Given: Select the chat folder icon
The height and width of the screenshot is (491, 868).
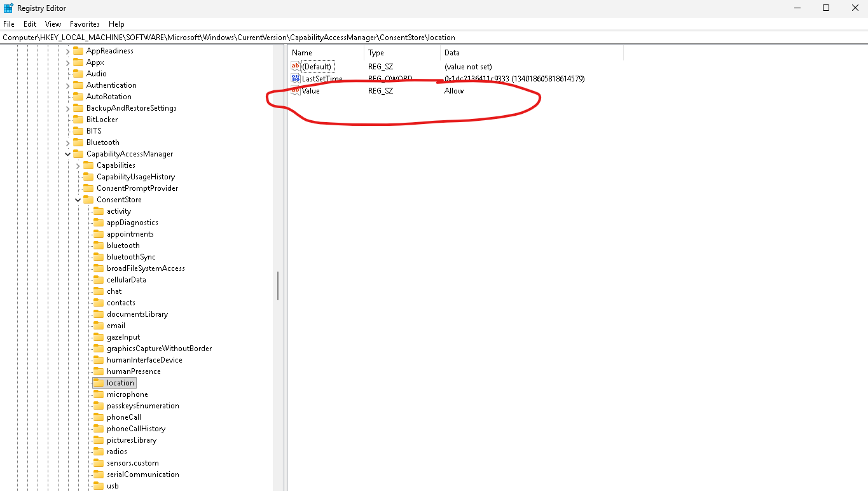Looking at the screenshot, I should pos(99,291).
